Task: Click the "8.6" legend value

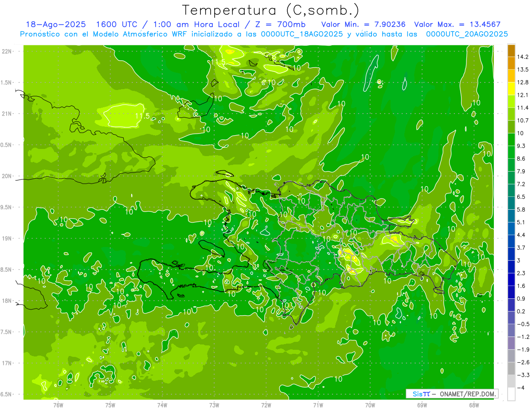Action: pos(521,159)
